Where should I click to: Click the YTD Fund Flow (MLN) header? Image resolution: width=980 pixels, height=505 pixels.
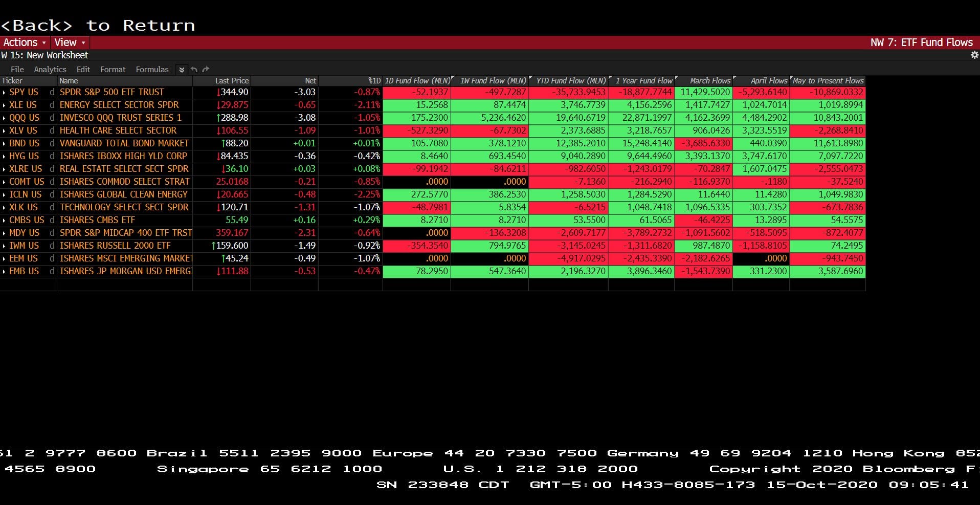[569, 81]
